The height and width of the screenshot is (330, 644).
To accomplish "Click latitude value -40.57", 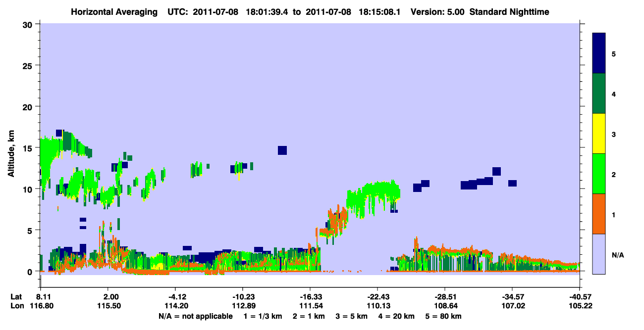I will click(580, 297).
